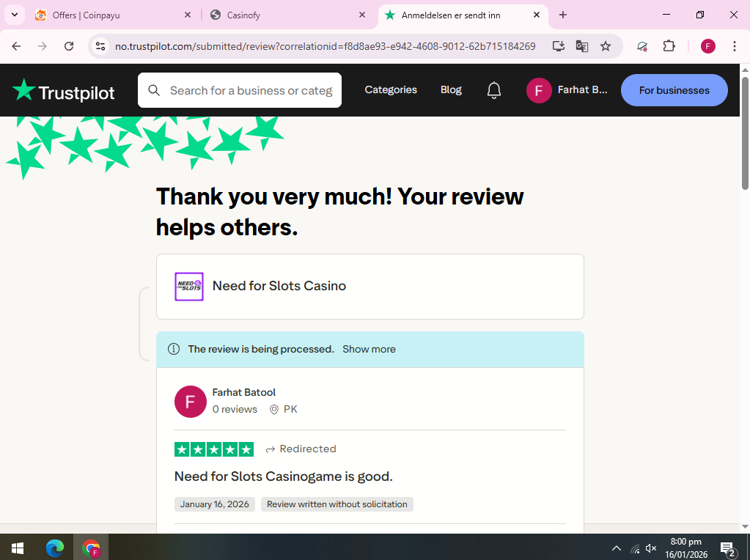Close the Offers | Coinpayu tab
Viewport: 750px width, 560px height.
(x=188, y=15)
